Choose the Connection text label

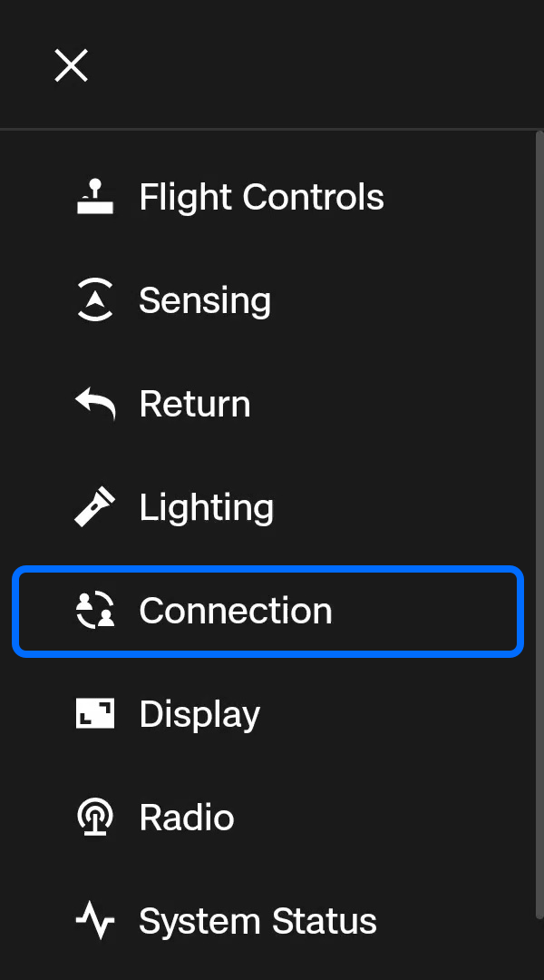[x=236, y=611]
